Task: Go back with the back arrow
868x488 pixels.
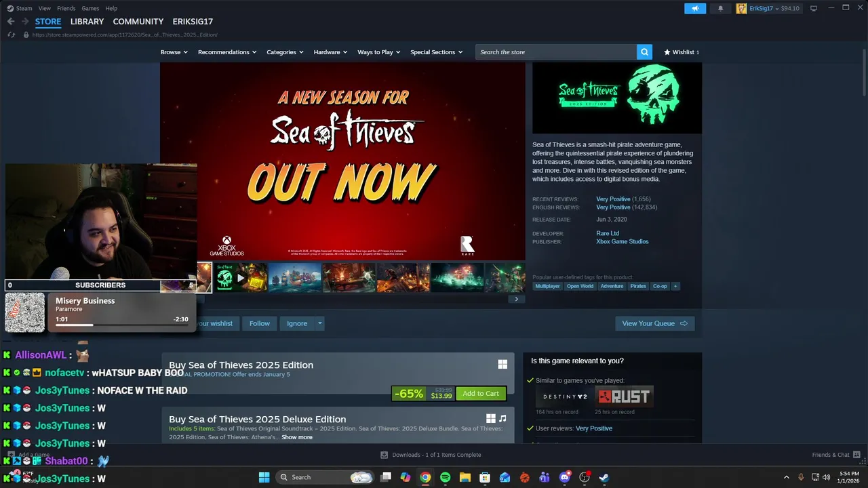Action: [10, 22]
